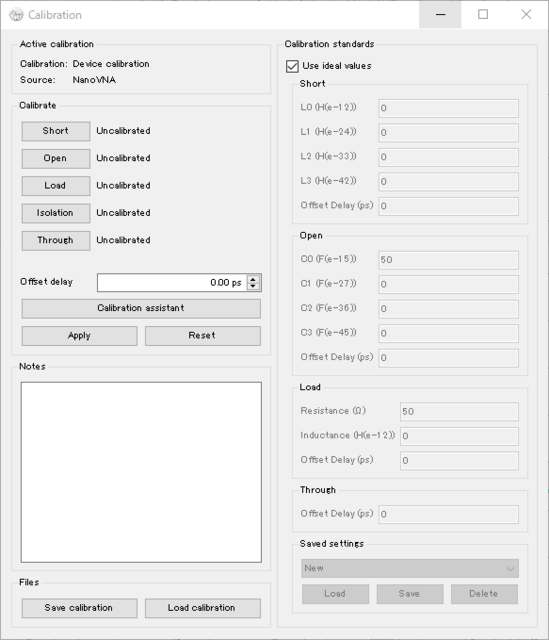The height and width of the screenshot is (640, 549).
Task: Click inside the Notes text area
Action: tap(141, 472)
